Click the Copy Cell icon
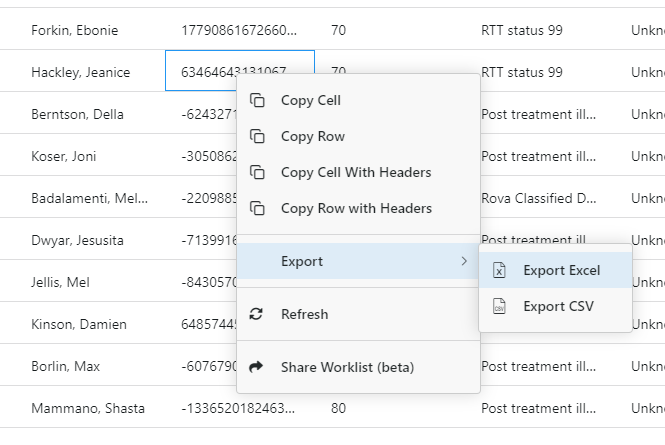 (257, 100)
